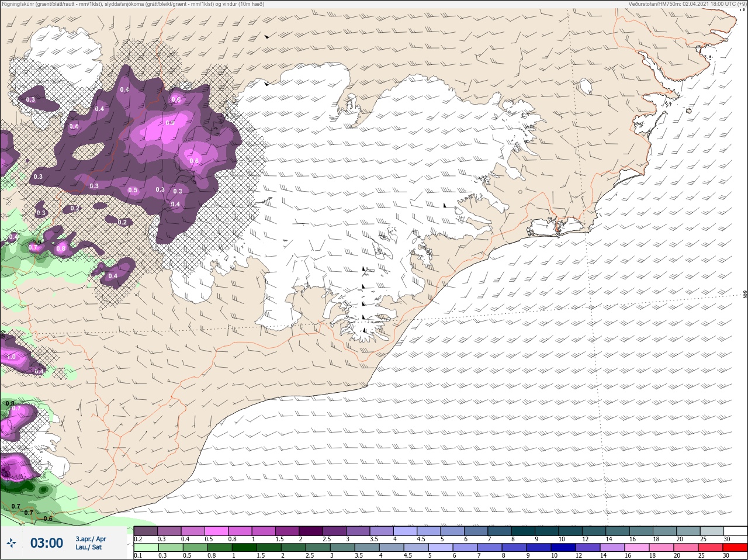Image resolution: width=748 pixels, height=560 pixels.
Task: Click the 'Lau./ Sat' weekday label
Action: pyautogui.click(x=88, y=548)
